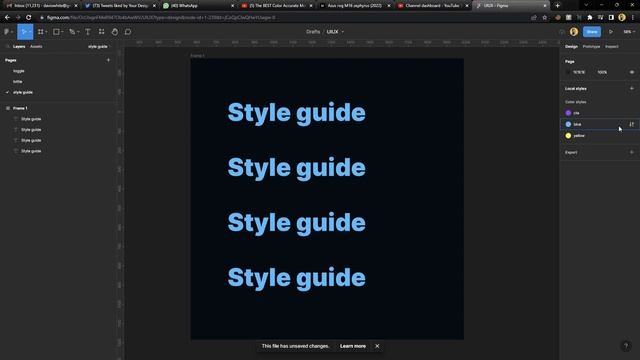Switch to the Channel dashboard YouTube tab

433,6
